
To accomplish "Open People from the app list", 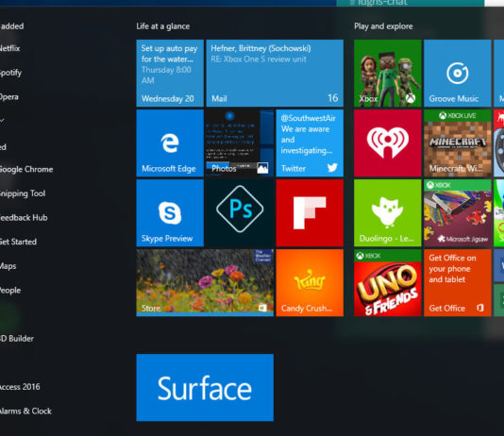I will [10, 290].
